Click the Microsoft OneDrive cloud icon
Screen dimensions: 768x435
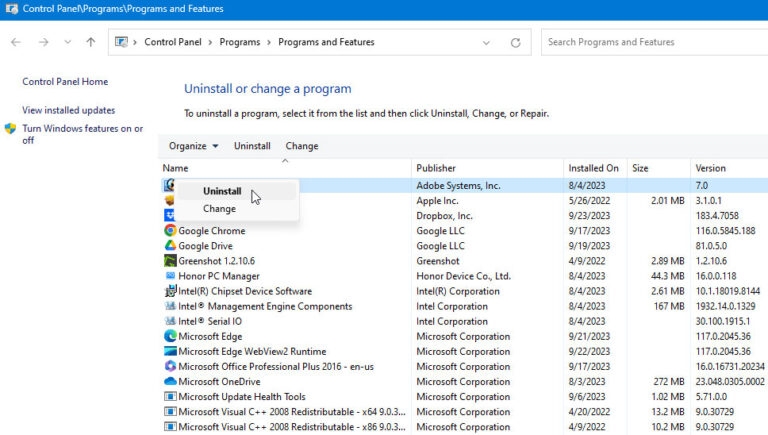[170, 381]
